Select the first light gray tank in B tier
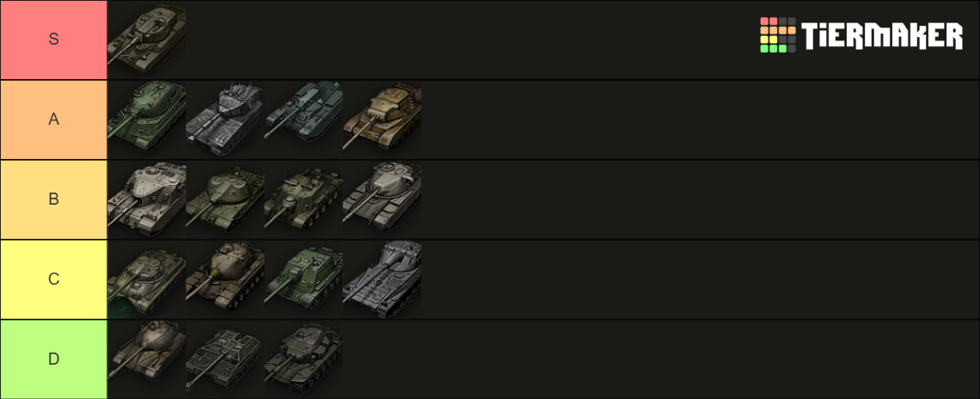This screenshot has width=980, height=399. tap(147, 199)
